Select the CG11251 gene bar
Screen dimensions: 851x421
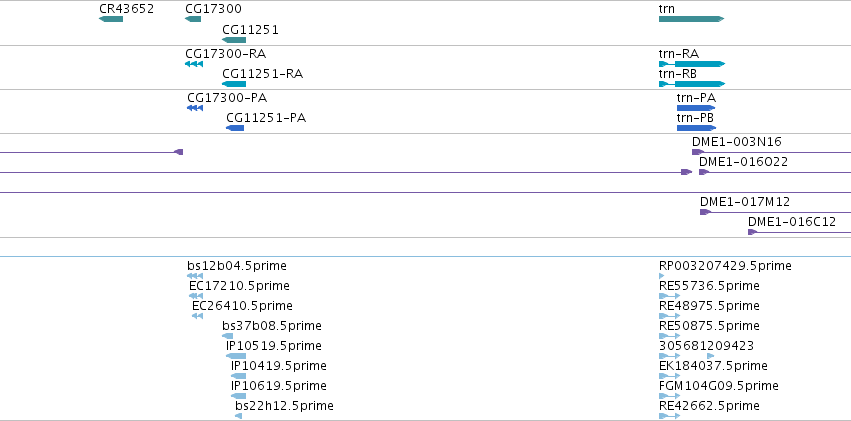(234, 40)
